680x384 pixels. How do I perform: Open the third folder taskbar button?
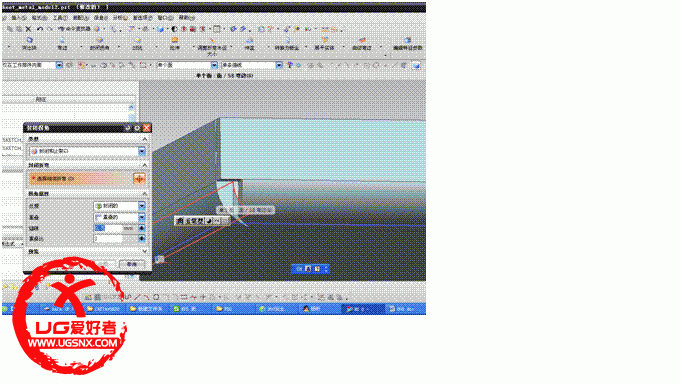point(234,309)
